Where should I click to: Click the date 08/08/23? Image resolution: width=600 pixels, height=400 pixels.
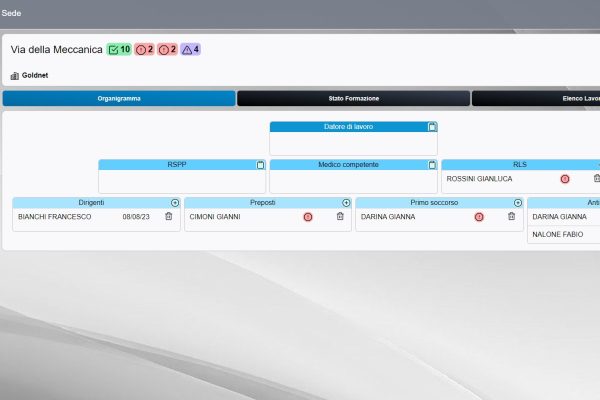pyautogui.click(x=136, y=217)
